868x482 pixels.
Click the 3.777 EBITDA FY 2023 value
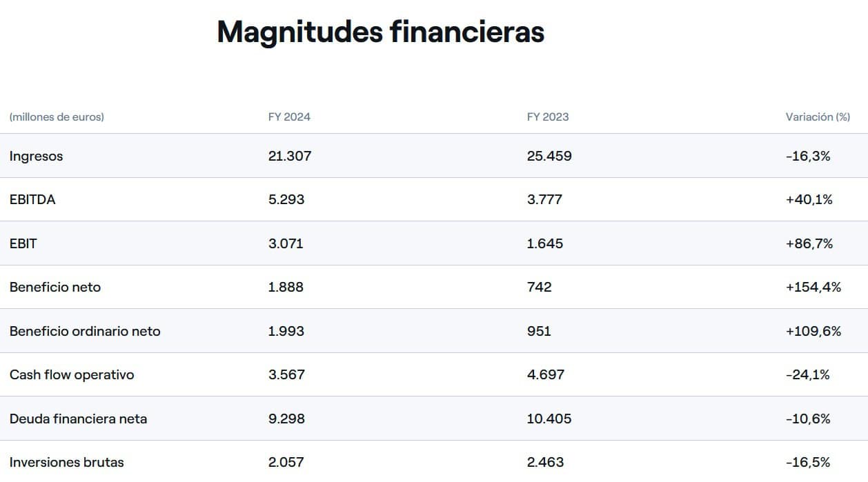click(544, 200)
